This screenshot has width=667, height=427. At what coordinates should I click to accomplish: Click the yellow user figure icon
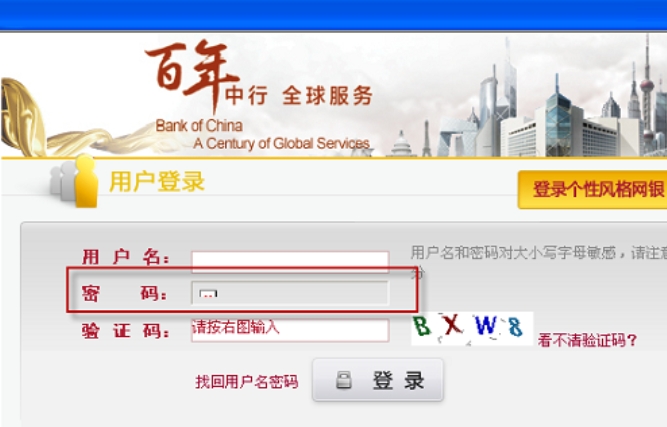point(86,181)
